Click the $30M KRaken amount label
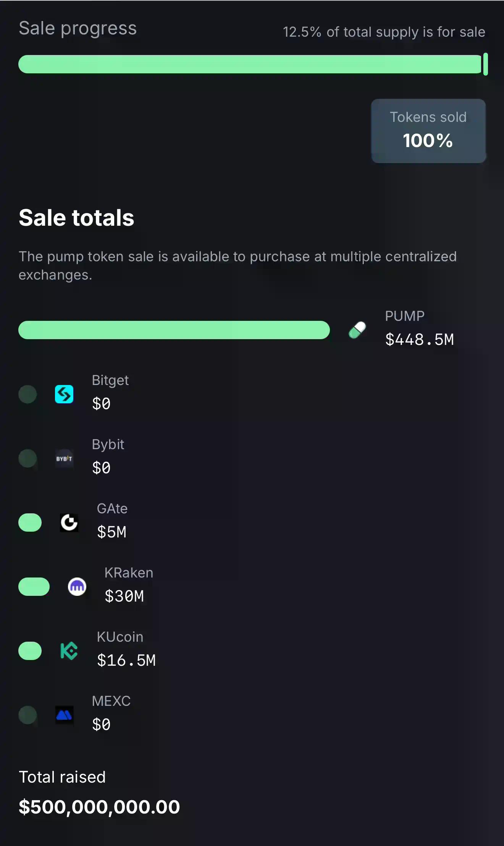Screen dimensions: 504x846 [x=125, y=595]
